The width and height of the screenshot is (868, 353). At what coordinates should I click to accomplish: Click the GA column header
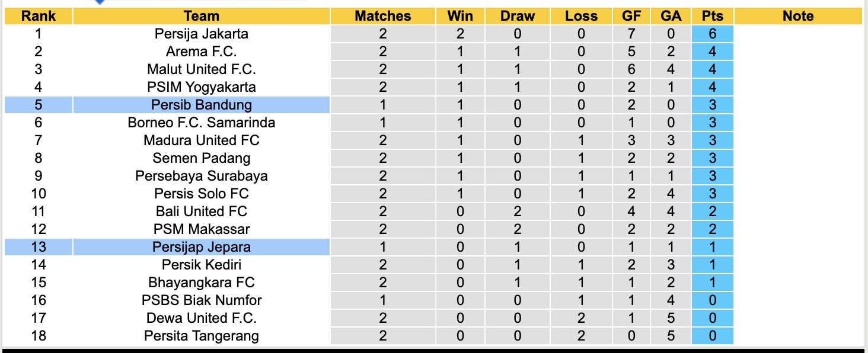point(671,16)
